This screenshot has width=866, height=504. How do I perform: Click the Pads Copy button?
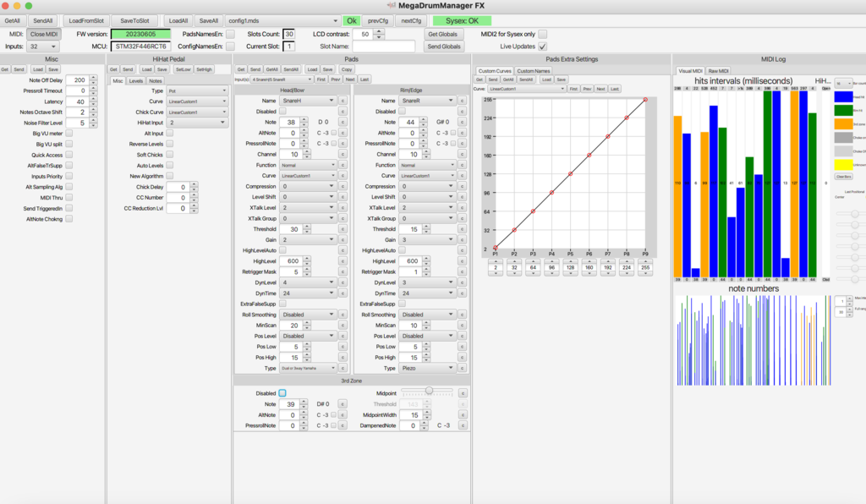pos(346,69)
